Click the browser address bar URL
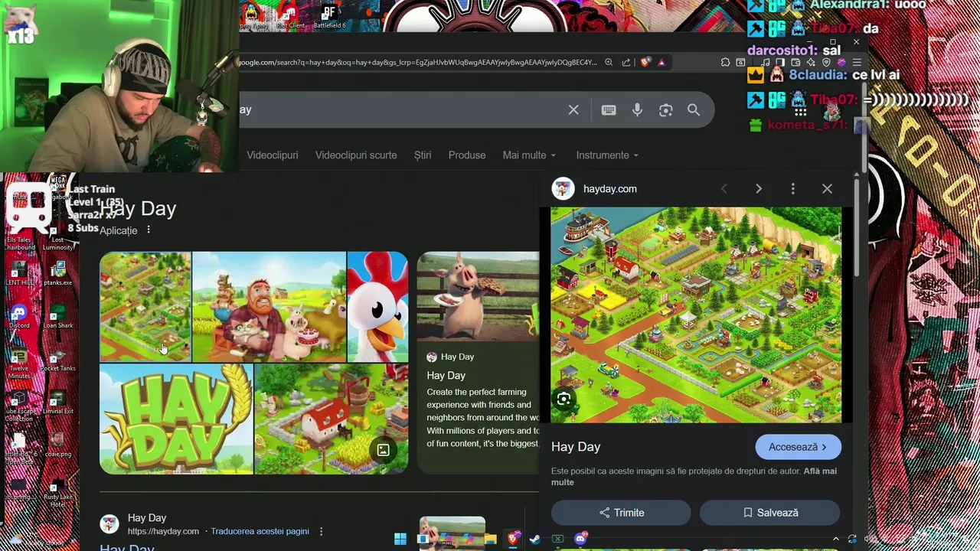Viewport: 980px width, 551px height. [x=417, y=63]
